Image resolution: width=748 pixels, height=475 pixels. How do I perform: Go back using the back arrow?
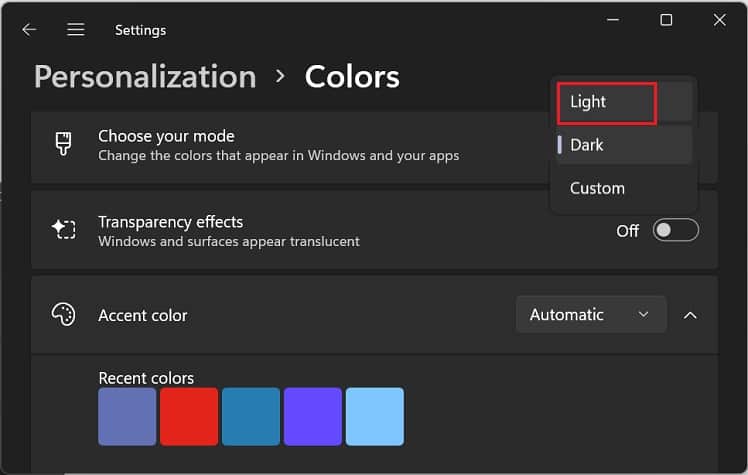29,30
